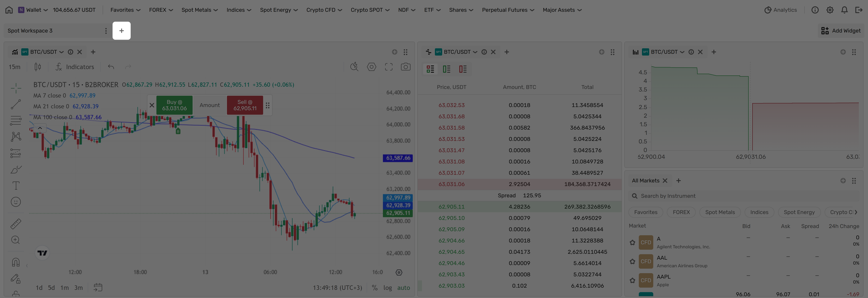
Task: Open the candlestick chart style selector
Action: [38, 67]
